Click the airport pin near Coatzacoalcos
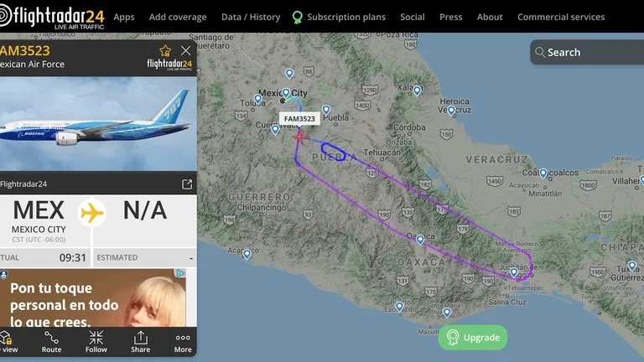Screen dimensions: 644x362 pos(543,173)
